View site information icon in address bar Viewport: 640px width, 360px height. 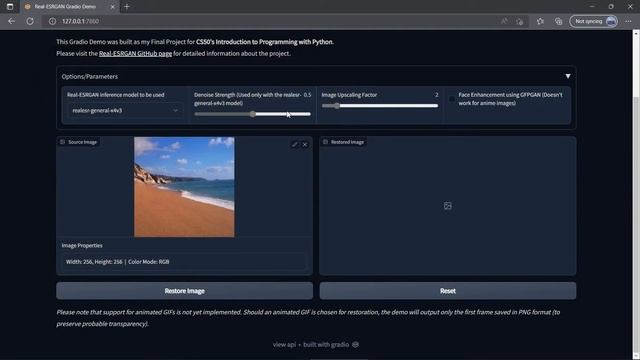click(52, 21)
